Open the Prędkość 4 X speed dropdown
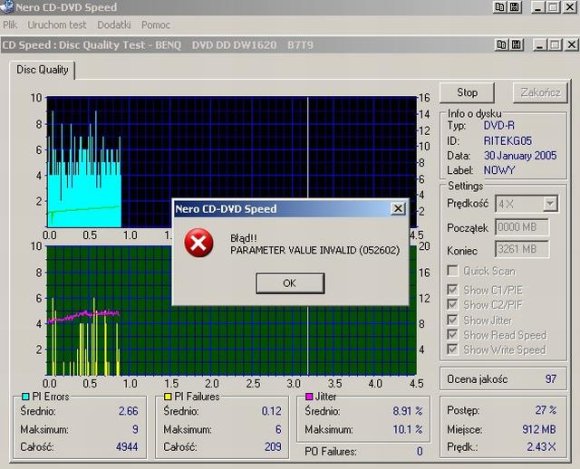 (x=550, y=203)
